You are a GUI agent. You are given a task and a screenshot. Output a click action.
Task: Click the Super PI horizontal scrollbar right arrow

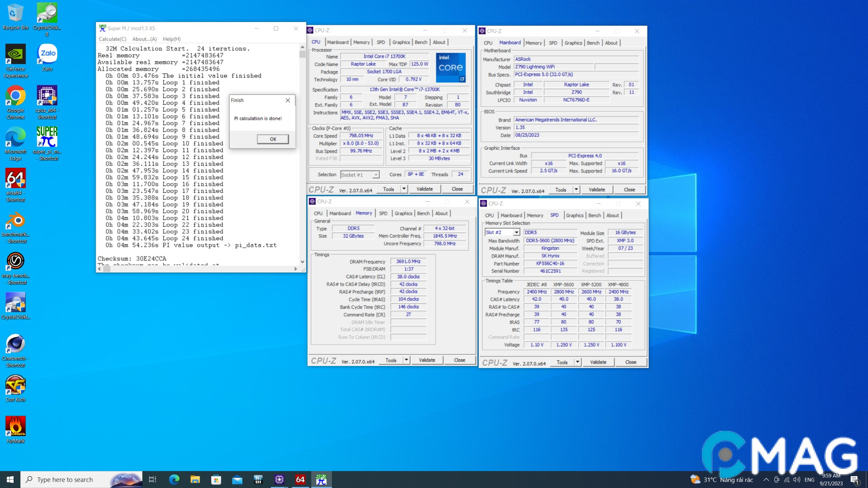pos(295,269)
